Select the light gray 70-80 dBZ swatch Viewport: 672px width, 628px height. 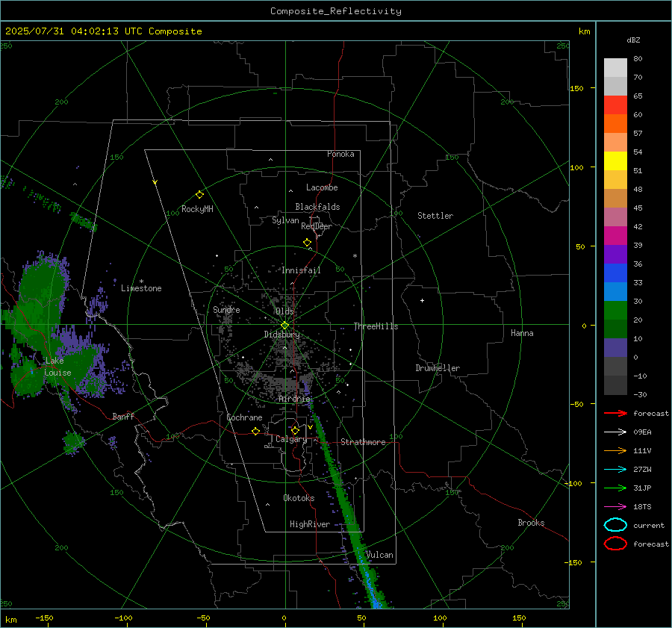(x=615, y=68)
